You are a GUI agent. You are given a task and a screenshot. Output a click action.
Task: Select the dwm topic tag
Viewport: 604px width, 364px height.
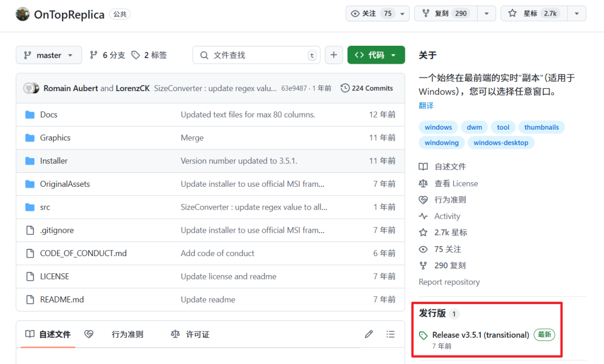(x=474, y=127)
